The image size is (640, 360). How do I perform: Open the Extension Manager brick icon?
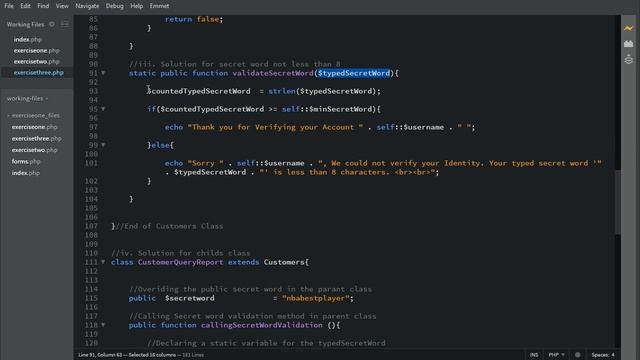pos(628,44)
